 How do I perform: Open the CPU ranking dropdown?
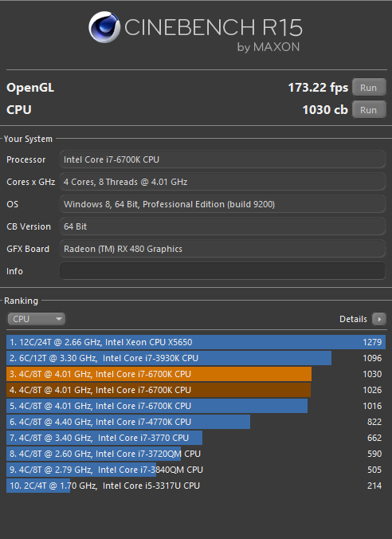(x=36, y=319)
